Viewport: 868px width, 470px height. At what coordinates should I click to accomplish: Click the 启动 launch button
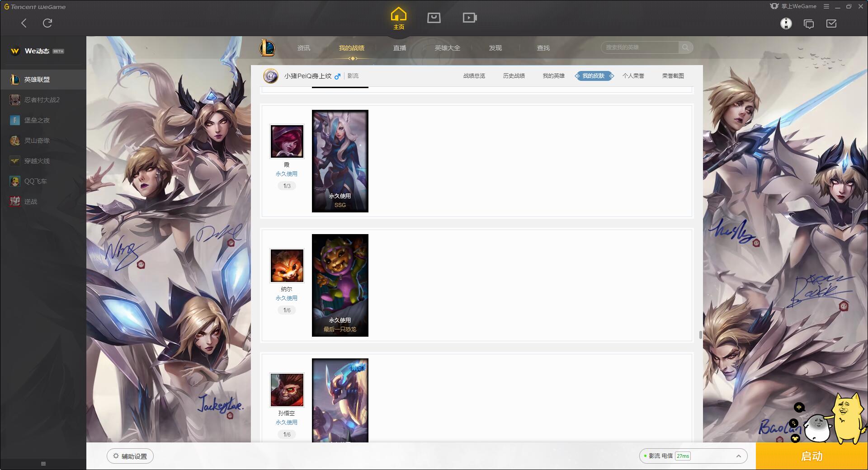pos(812,456)
